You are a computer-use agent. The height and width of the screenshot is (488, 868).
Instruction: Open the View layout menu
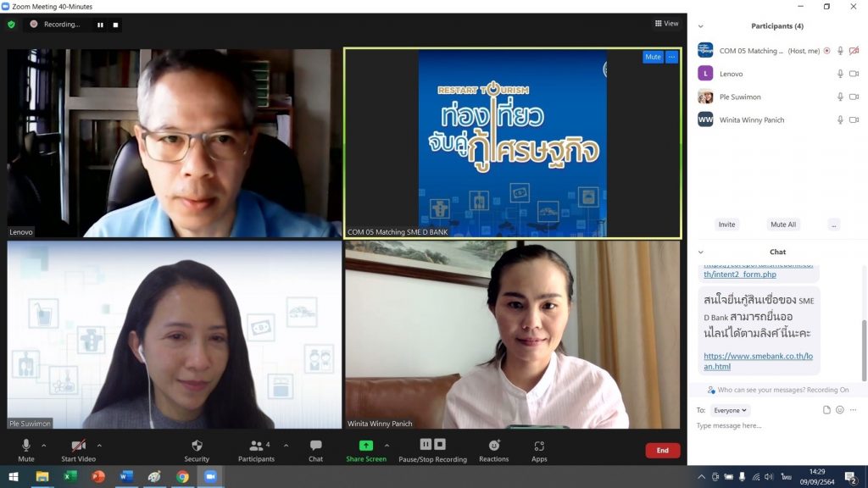(666, 24)
